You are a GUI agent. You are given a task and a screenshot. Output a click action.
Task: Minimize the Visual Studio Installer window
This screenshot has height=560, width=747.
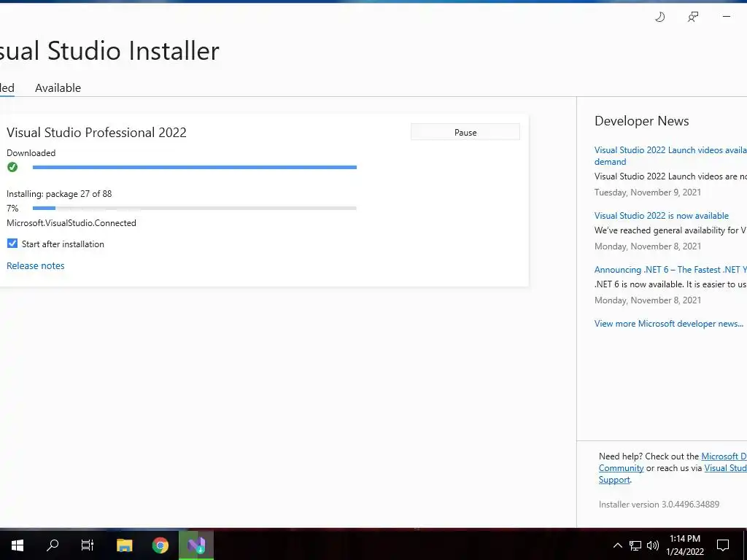[x=727, y=17]
